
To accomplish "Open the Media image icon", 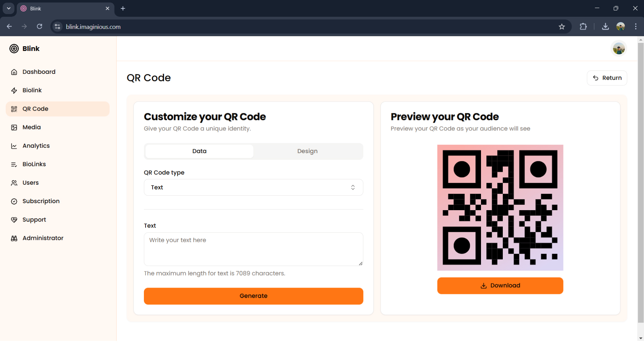I will pos(14,127).
